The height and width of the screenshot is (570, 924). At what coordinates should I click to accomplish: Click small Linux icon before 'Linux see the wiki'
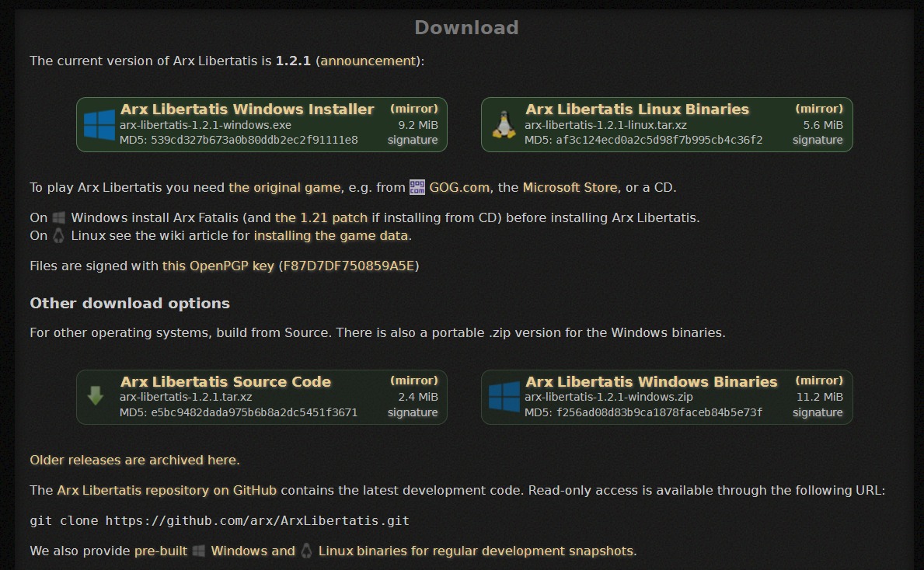point(58,235)
